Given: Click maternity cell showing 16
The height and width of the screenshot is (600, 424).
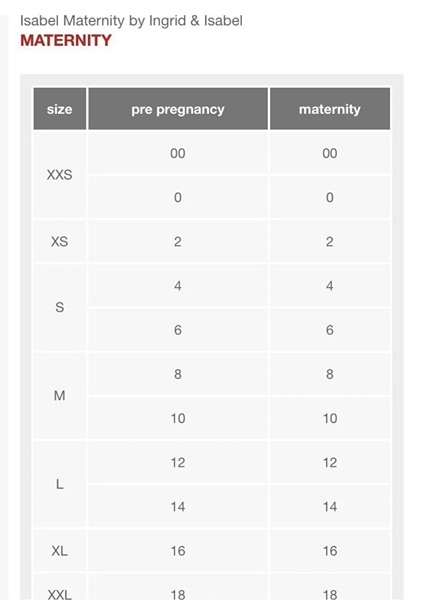Looking at the screenshot, I should (x=330, y=551).
